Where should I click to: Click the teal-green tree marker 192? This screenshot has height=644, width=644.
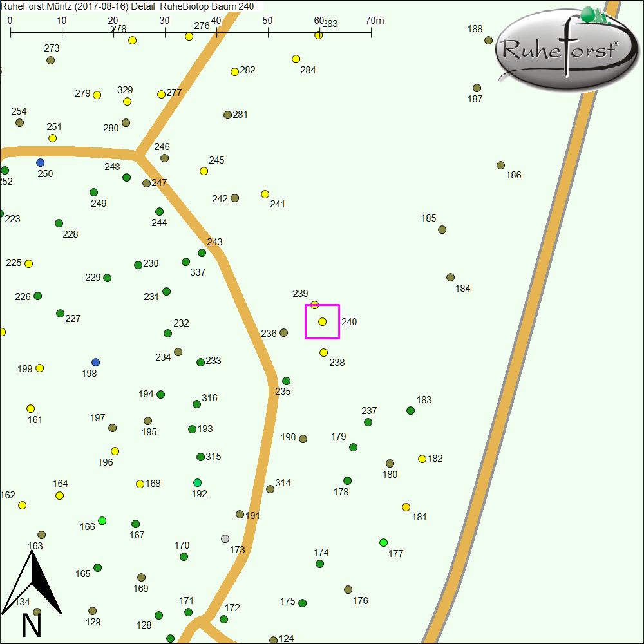click(x=198, y=482)
